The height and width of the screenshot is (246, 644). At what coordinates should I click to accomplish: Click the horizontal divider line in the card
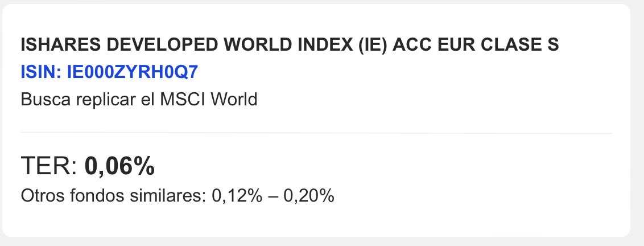pyautogui.click(x=316, y=133)
